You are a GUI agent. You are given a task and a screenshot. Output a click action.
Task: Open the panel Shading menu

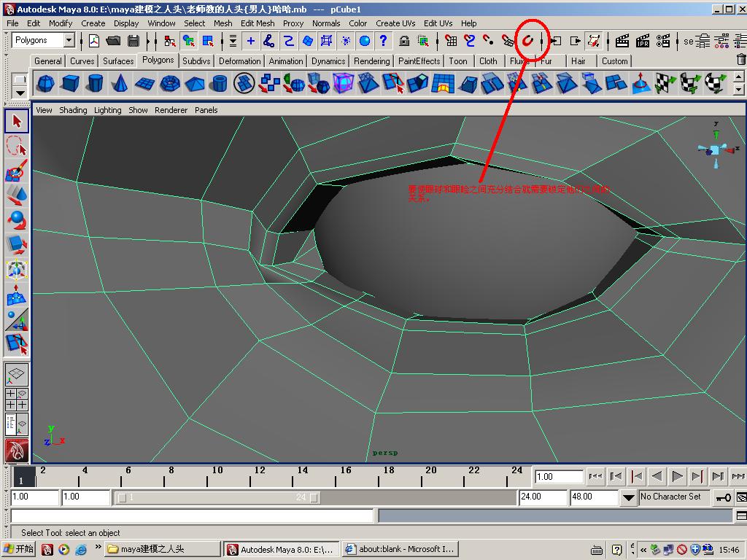(x=73, y=110)
